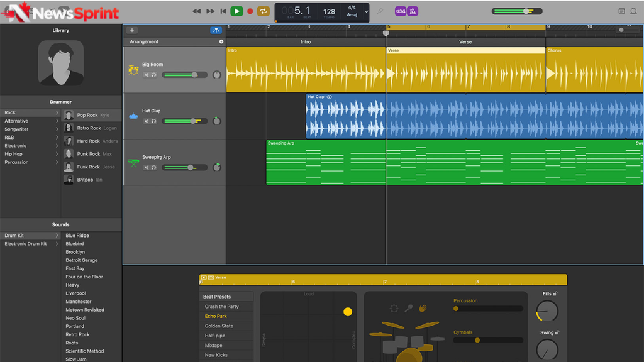The height and width of the screenshot is (362, 644).
Task: Toggle the Cycle loop button
Action: point(263,11)
